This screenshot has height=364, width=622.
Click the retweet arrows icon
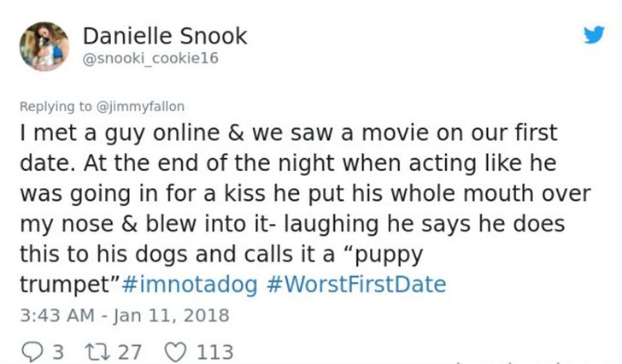pos(98,352)
